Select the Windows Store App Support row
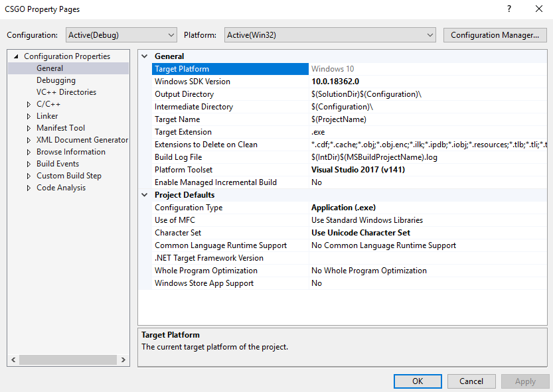This screenshot has width=553, height=392. point(349,283)
